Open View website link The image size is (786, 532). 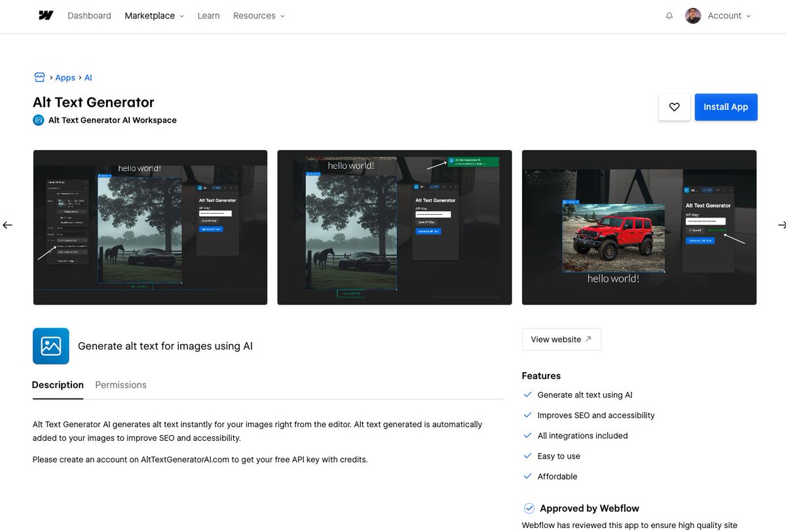[x=561, y=339]
